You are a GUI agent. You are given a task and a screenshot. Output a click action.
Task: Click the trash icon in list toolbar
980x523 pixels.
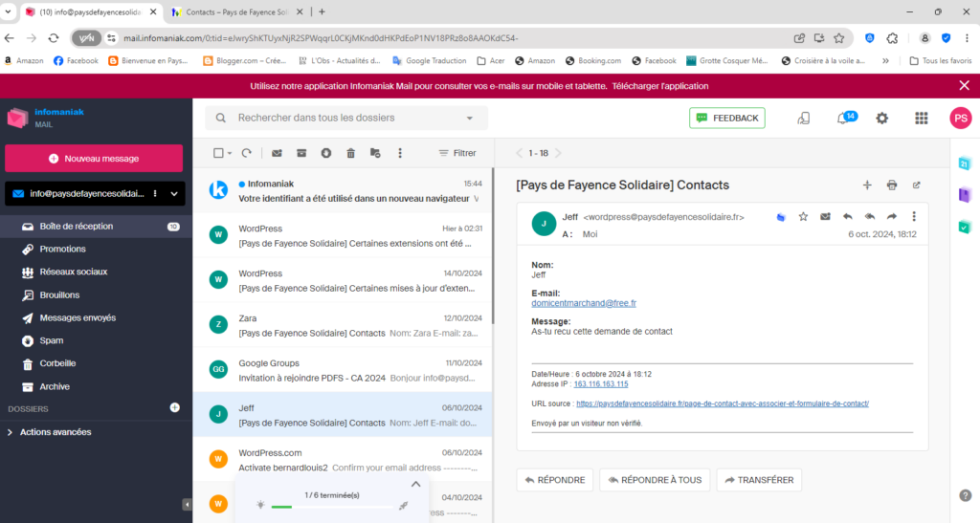(x=350, y=153)
